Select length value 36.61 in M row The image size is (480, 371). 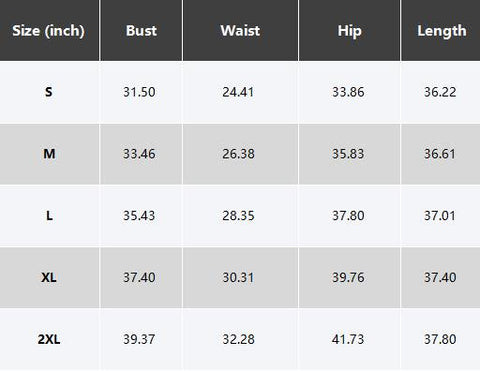coord(440,154)
